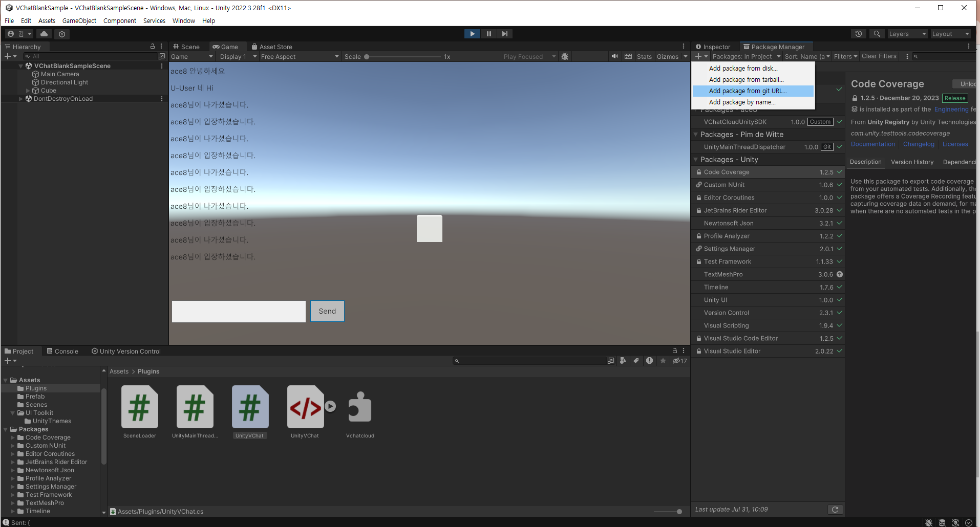Toggle the Hierarchy panel lock icon

[152, 47]
